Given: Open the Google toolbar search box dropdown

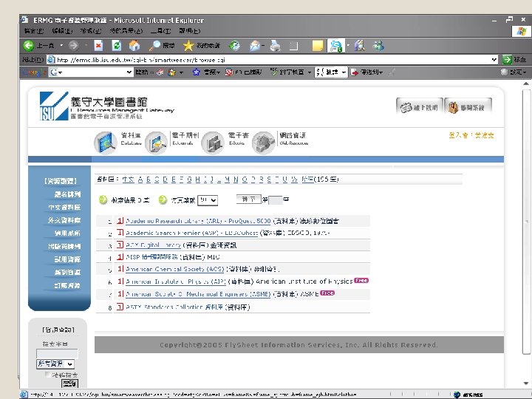Looking at the screenshot, I should [x=129, y=72].
